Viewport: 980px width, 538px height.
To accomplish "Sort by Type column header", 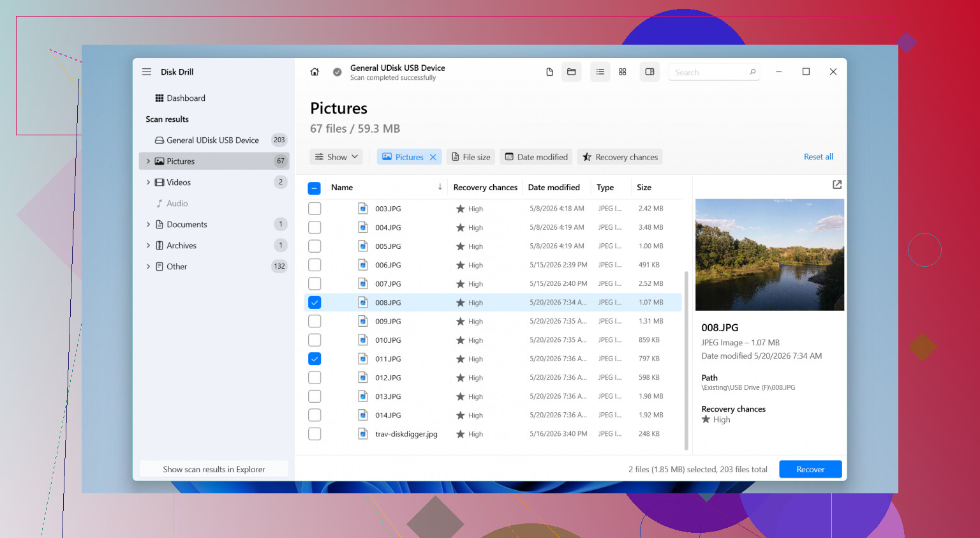I will coord(605,188).
